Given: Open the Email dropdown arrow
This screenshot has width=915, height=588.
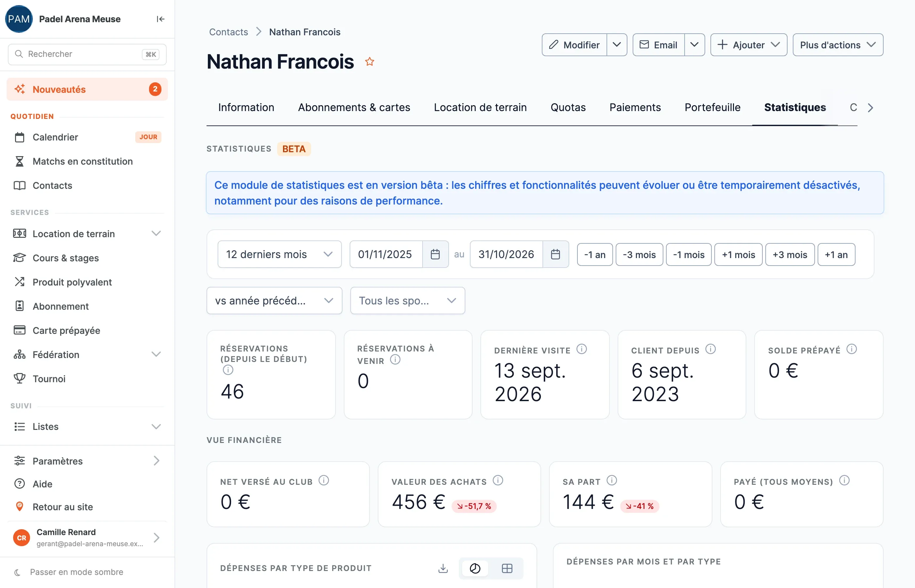Looking at the screenshot, I should [x=695, y=45].
